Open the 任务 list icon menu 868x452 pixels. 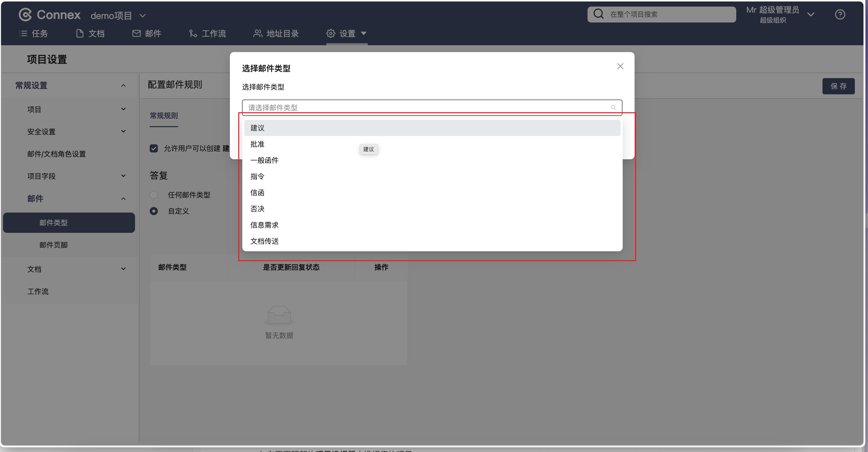click(33, 33)
